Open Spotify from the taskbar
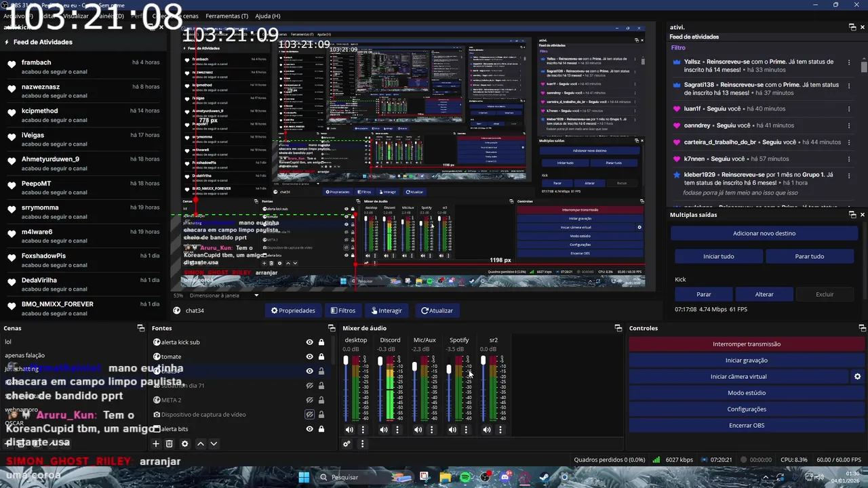 pos(465,477)
